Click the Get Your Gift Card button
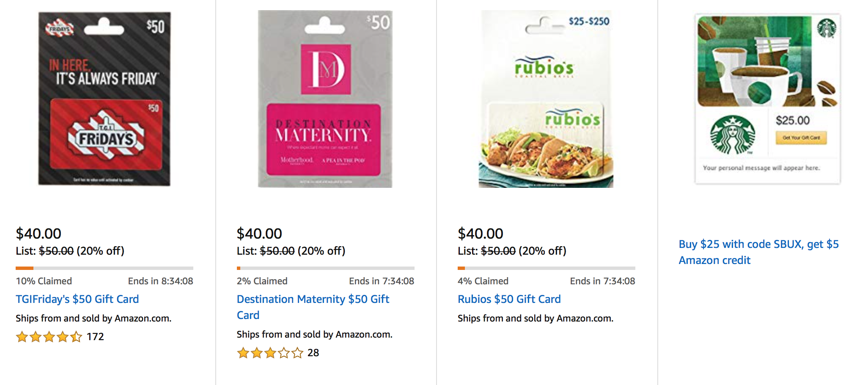Screen dimensions: 868x385 click(x=801, y=137)
